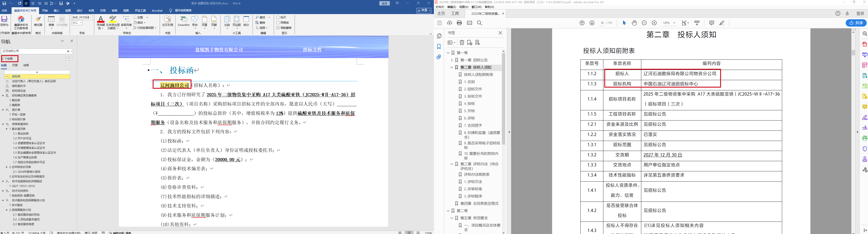Switch to the Word 开始 ribbon tab
The height and width of the screenshot is (234, 868).
coord(45,10)
